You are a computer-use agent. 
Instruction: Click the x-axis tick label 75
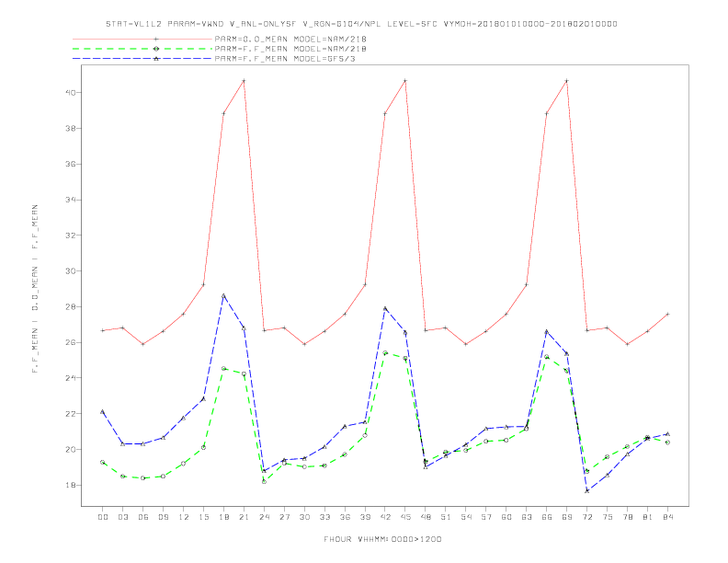pyautogui.click(x=607, y=517)
